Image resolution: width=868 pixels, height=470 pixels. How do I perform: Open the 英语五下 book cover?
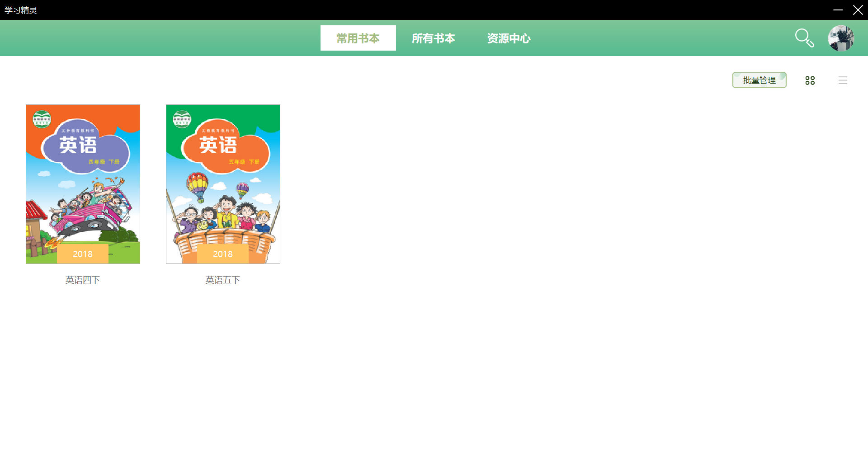pyautogui.click(x=223, y=184)
